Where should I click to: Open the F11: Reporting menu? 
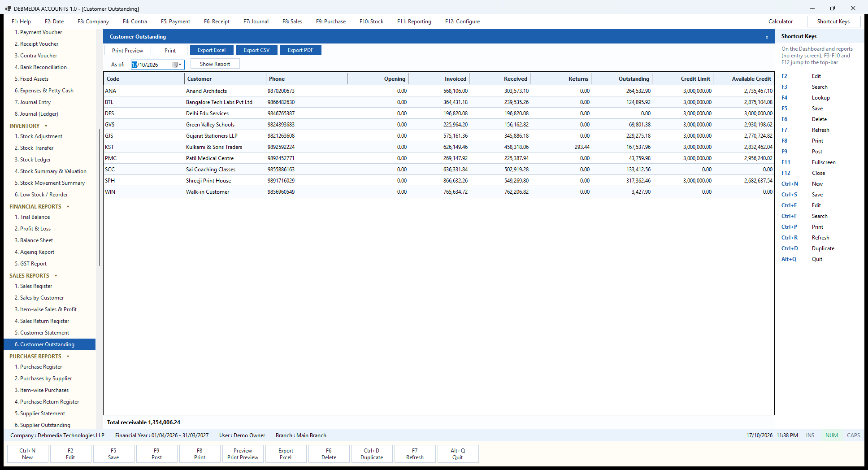[414, 22]
